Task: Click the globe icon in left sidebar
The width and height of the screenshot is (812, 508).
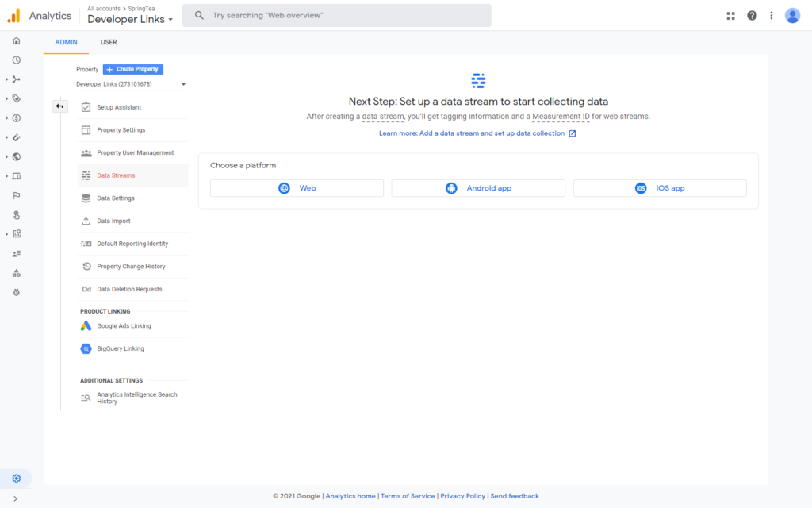Action: click(x=17, y=157)
